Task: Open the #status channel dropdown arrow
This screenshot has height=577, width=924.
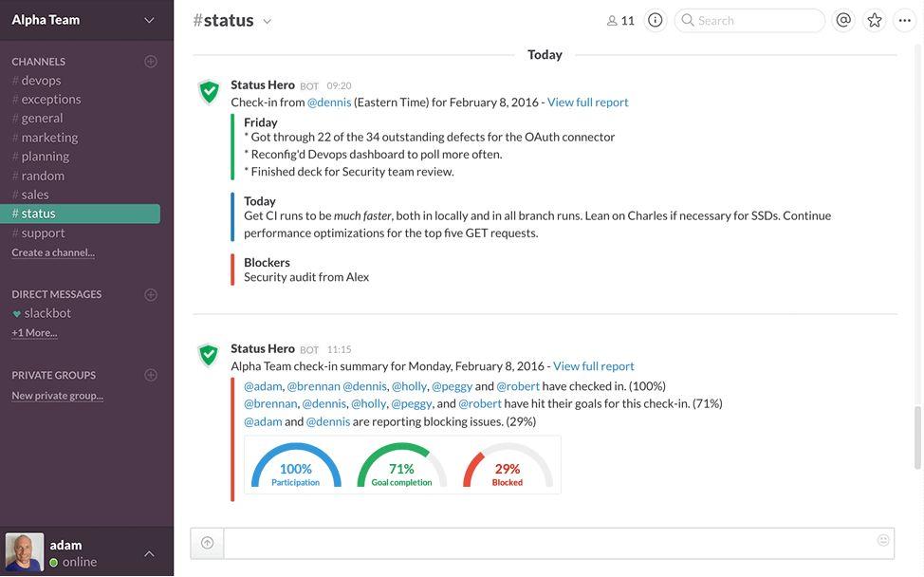Action: (x=268, y=21)
